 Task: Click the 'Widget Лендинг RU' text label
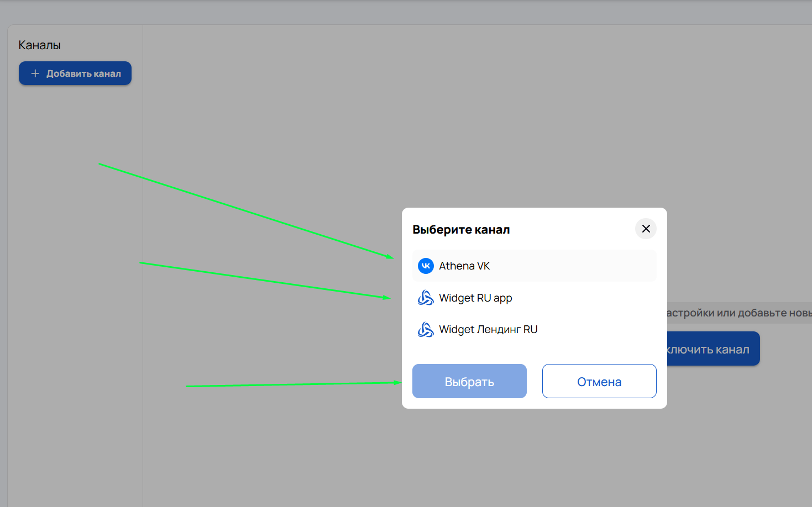pyautogui.click(x=488, y=330)
